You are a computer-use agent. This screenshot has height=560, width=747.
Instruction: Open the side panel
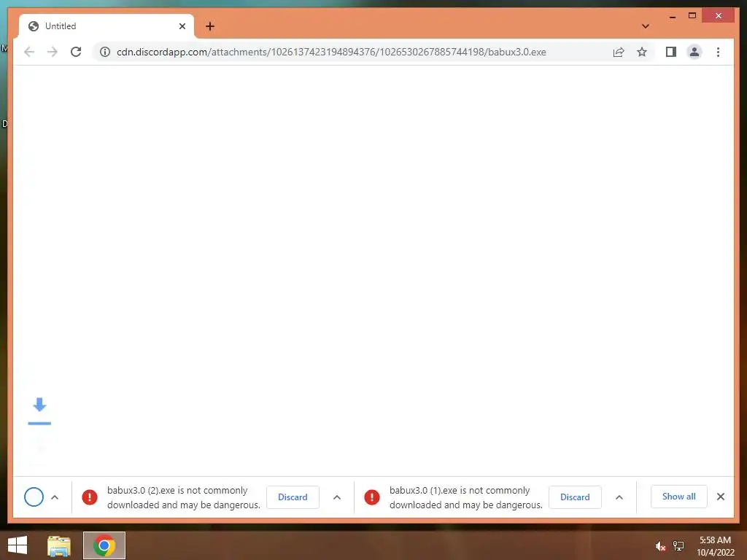click(671, 52)
